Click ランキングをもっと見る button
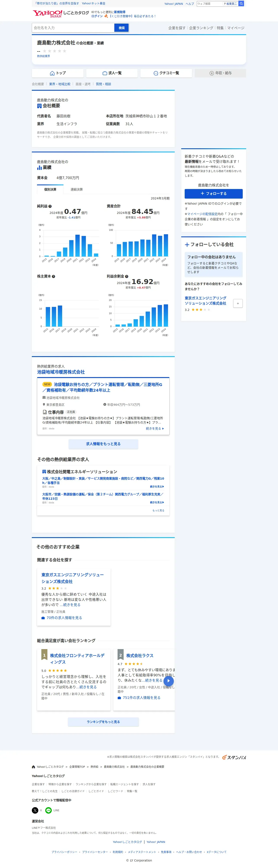The image size is (278, 868). (103, 722)
